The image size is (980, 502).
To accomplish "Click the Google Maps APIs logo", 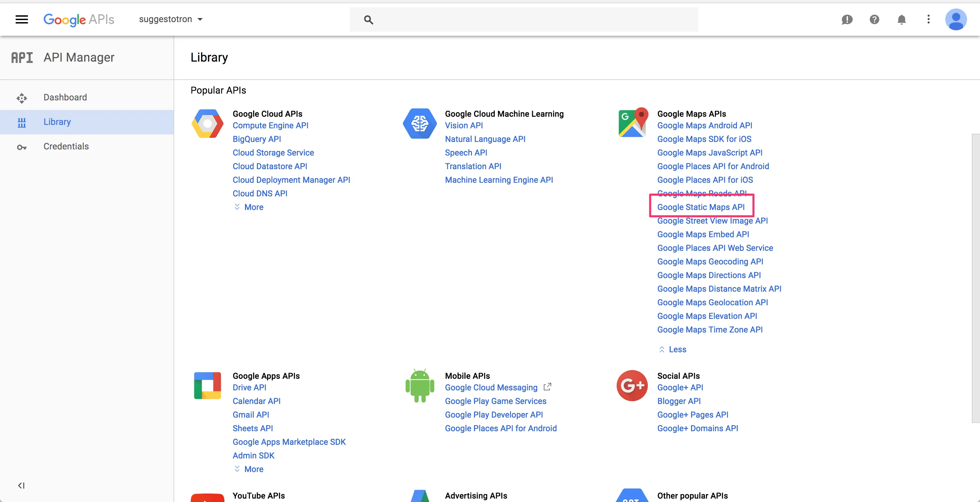I will [x=633, y=123].
